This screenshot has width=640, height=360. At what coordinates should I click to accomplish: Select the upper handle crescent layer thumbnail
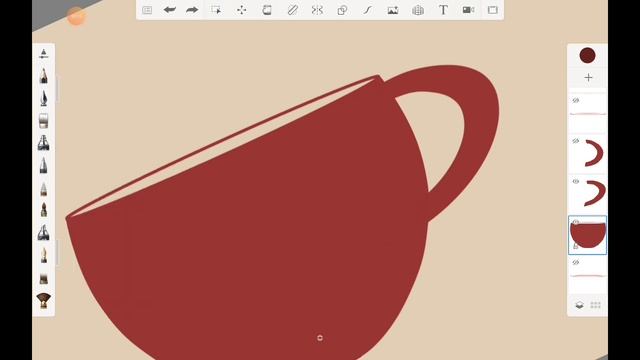click(588, 154)
